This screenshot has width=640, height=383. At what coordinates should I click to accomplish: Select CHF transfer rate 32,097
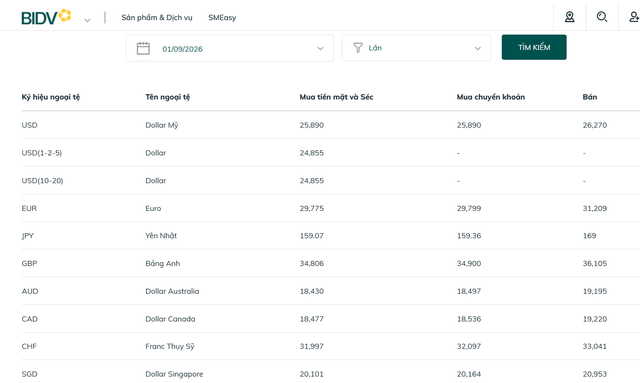click(469, 346)
